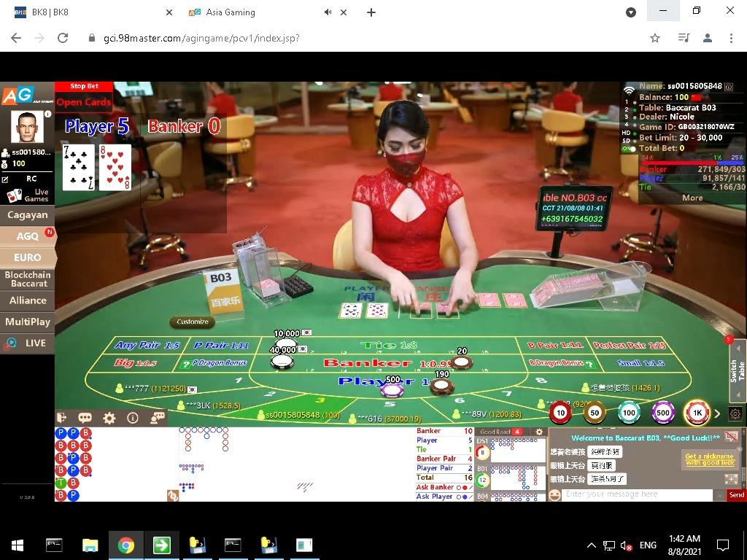Open the Blockchain Baccarat tab
This screenshot has width=747, height=560.
27,279
